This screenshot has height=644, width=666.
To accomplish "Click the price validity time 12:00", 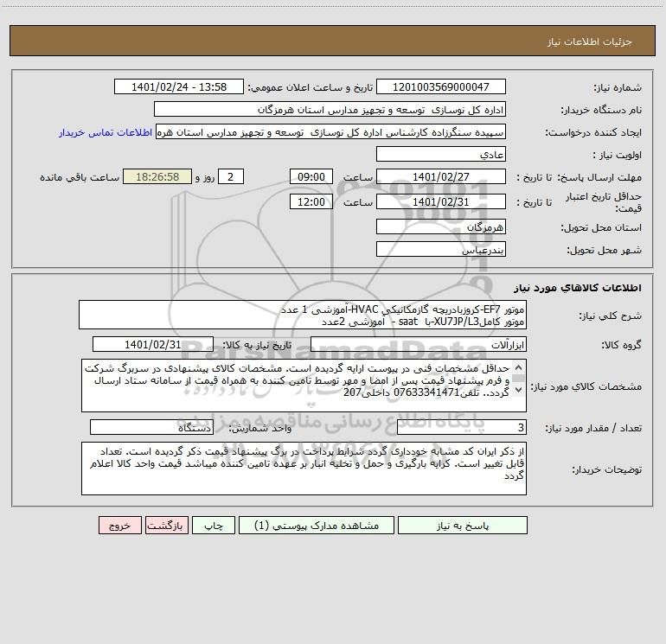I will 311,201.
